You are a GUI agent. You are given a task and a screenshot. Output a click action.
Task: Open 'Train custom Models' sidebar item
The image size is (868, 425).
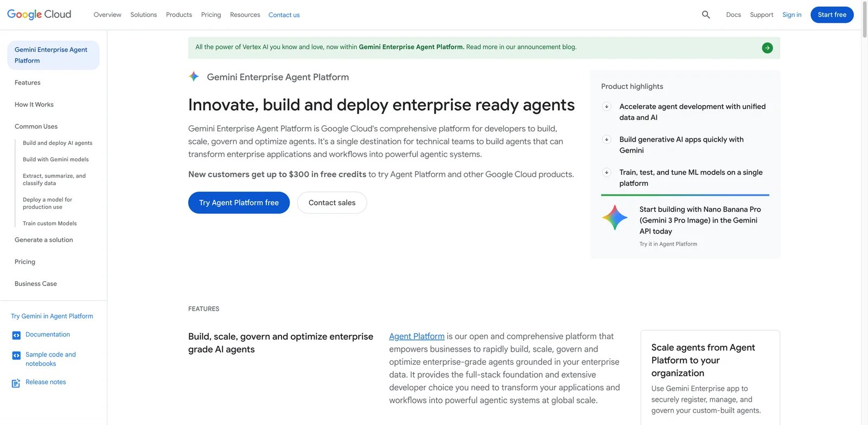pos(50,223)
